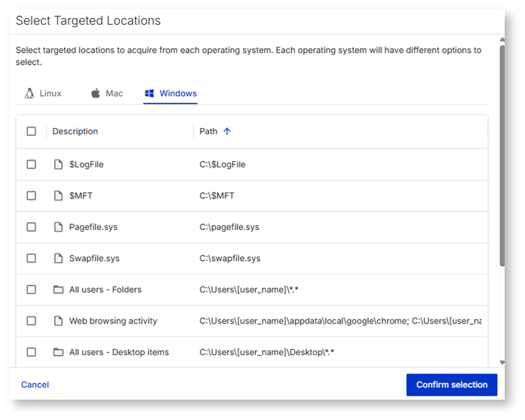Click the vertical scrollbar thumb
Image resolution: width=525 pixels, height=420 pixels.
pos(502,156)
